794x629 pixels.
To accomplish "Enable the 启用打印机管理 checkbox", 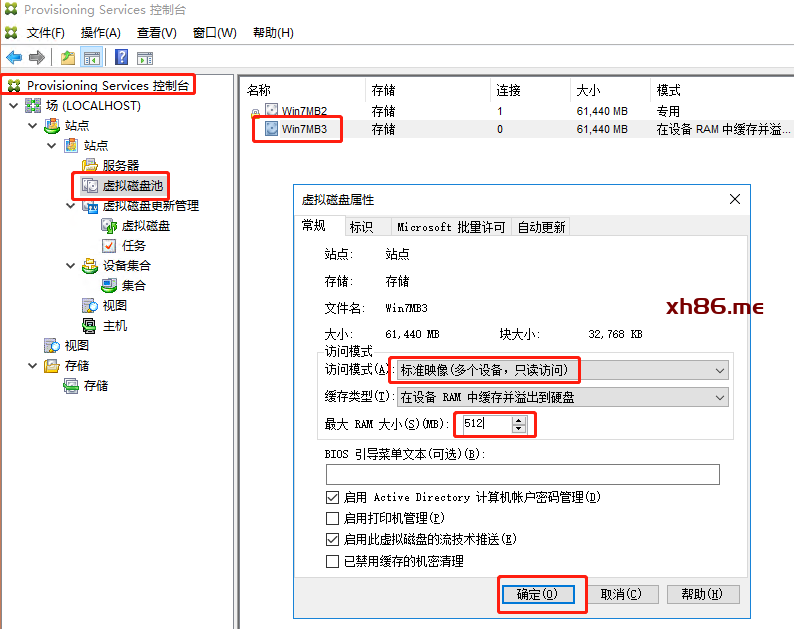I will tap(333, 518).
